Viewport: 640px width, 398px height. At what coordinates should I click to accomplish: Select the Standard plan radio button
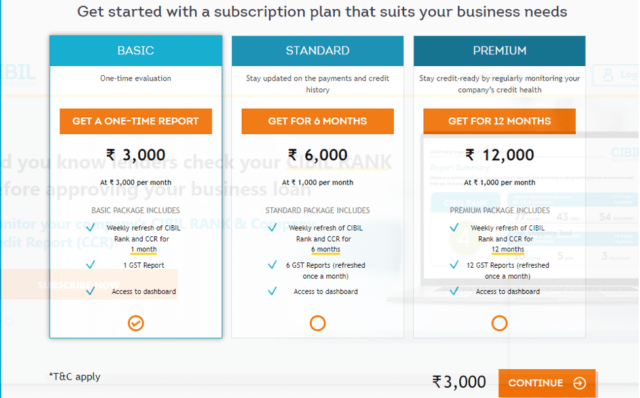pos(318,323)
